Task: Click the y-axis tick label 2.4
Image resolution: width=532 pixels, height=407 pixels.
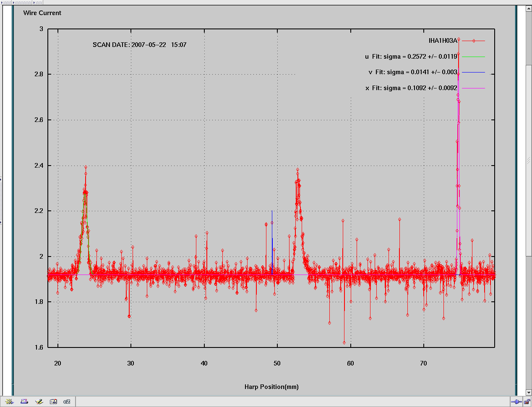Action: point(39,166)
